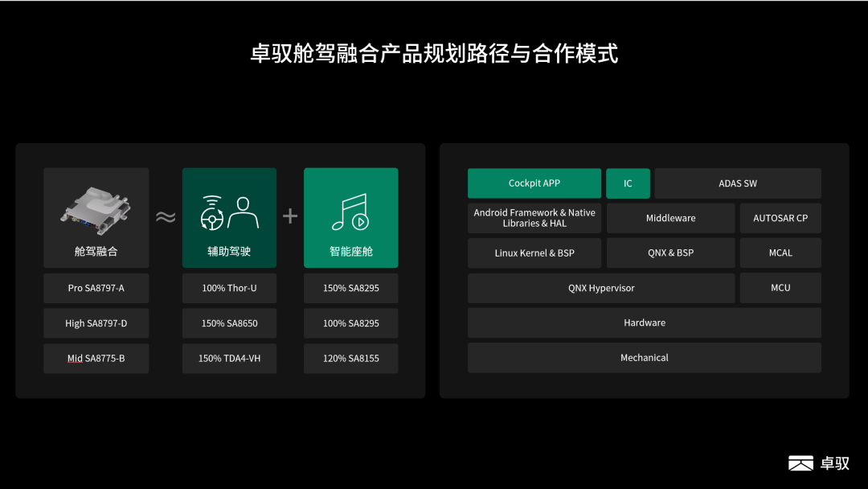Select the 舱驾融合 label

tap(96, 252)
